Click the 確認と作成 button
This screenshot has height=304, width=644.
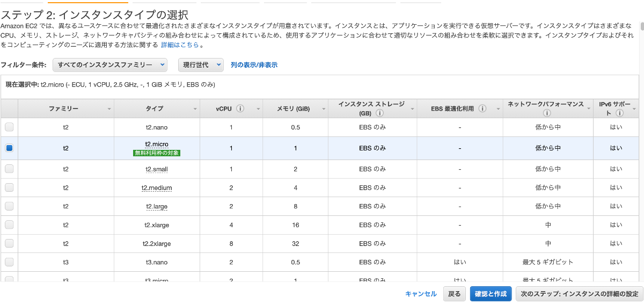click(x=491, y=294)
